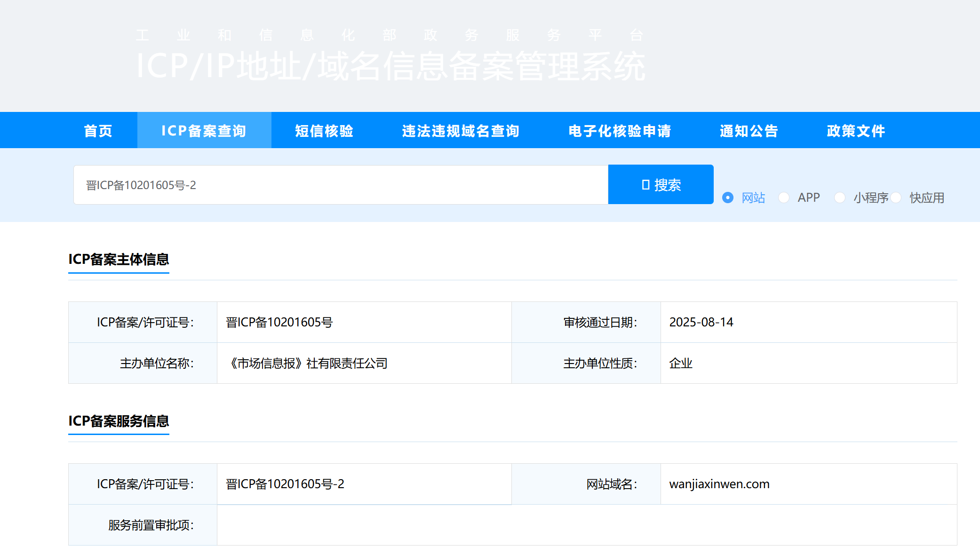Open 通知公告 menu item
This screenshot has width=980, height=554.
pyautogui.click(x=749, y=131)
